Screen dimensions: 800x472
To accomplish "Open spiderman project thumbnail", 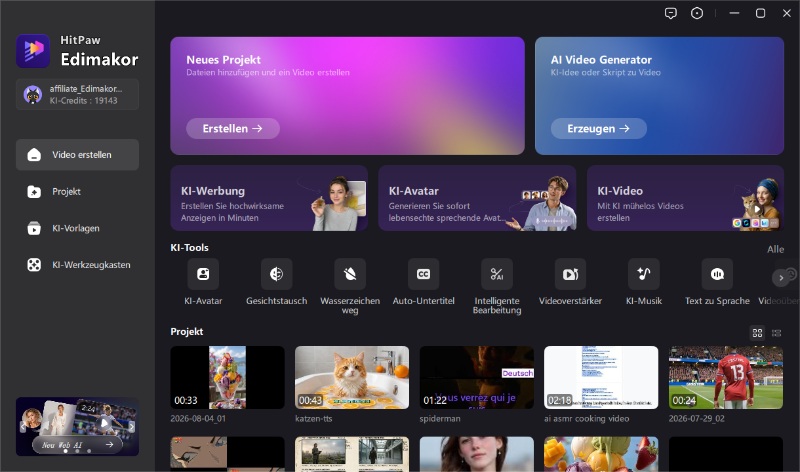I will click(x=477, y=378).
